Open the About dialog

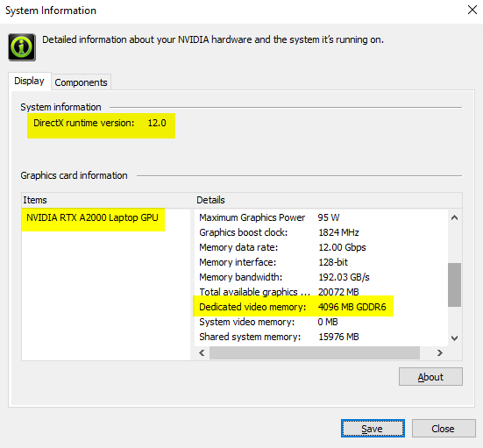[430, 376]
